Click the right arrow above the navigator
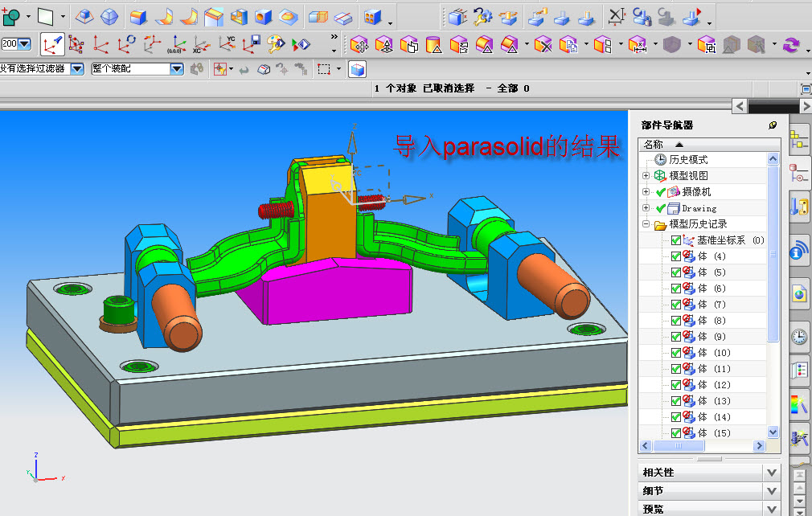 pos(806,107)
